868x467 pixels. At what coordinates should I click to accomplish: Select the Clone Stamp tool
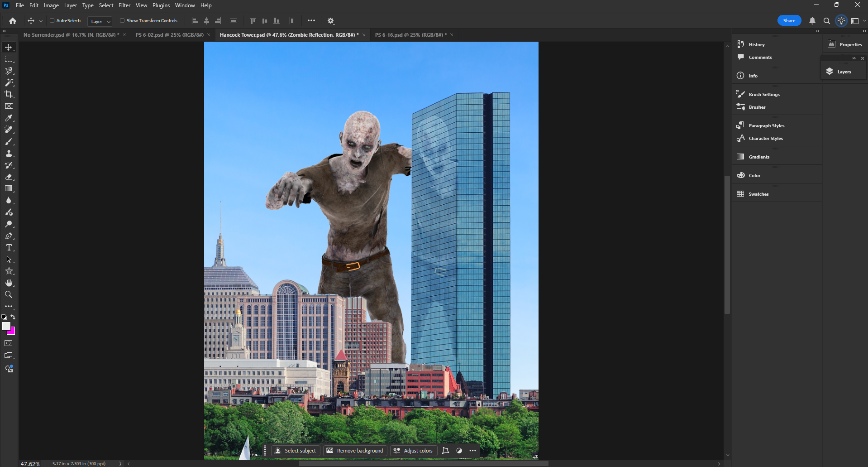click(9, 153)
